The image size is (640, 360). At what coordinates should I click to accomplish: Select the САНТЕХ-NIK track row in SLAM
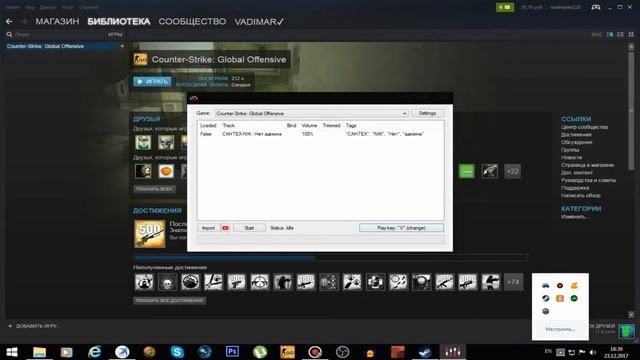(320, 134)
